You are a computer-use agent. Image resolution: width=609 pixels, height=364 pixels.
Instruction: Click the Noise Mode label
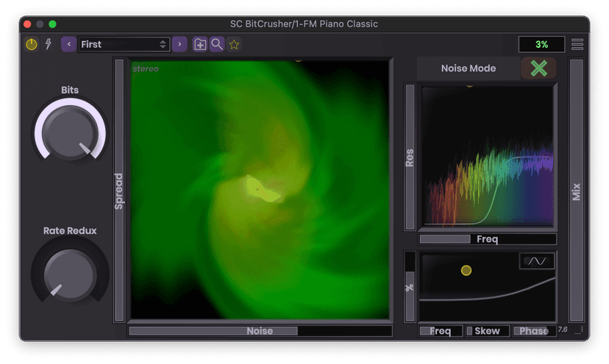pyautogui.click(x=468, y=68)
